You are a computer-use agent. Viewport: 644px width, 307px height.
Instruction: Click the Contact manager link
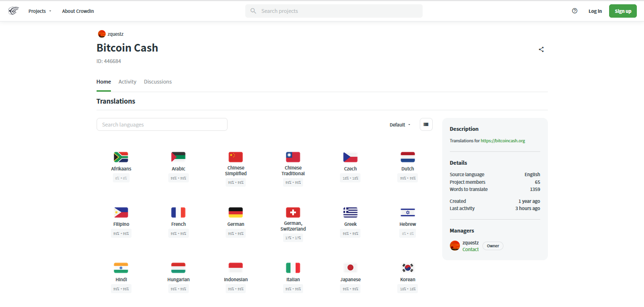470,249
